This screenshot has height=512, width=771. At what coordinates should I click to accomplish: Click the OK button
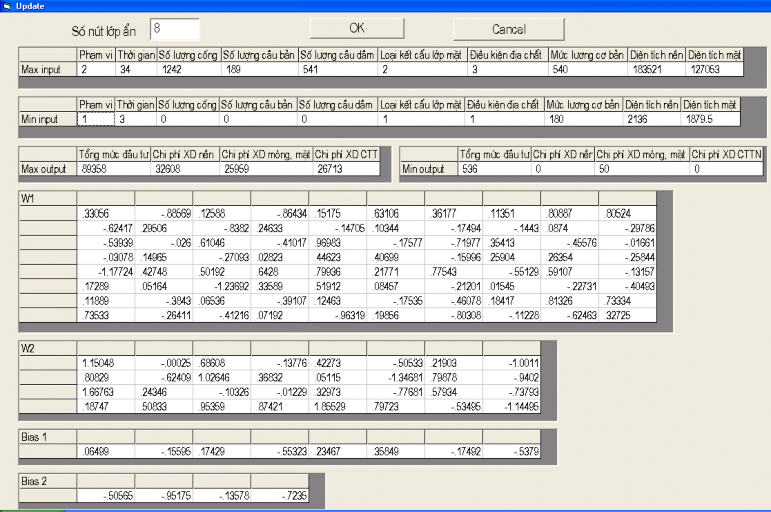click(356, 28)
